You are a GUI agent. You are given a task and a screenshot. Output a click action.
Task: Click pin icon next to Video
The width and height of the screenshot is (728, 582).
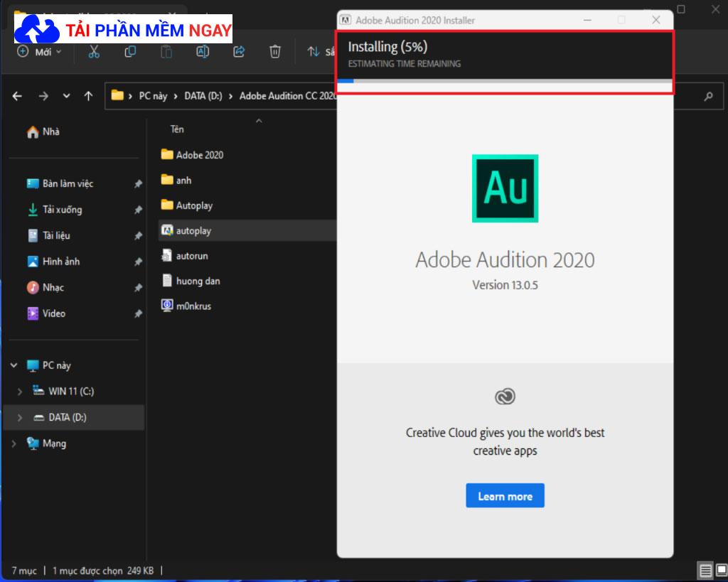[138, 314]
